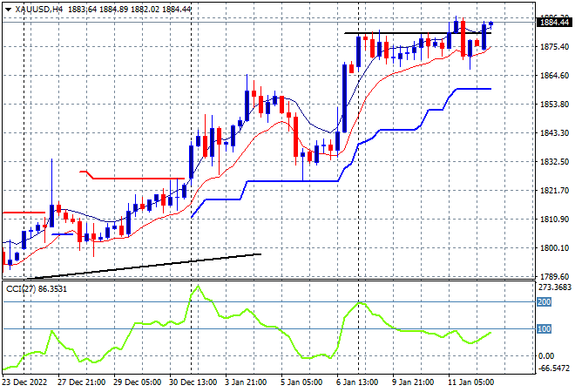Click the XAUUSD,H4 symbol title
Viewport: 575px width, 392px height.
(x=39, y=10)
